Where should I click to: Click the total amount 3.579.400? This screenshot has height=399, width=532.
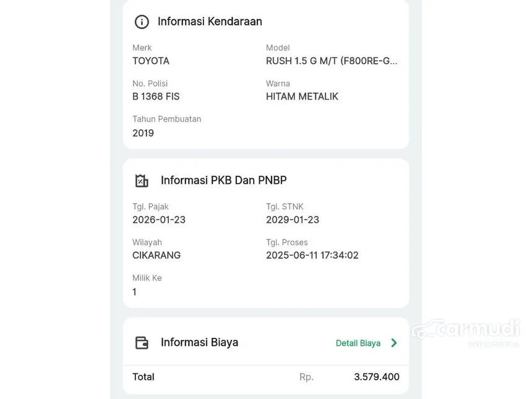(377, 377)
